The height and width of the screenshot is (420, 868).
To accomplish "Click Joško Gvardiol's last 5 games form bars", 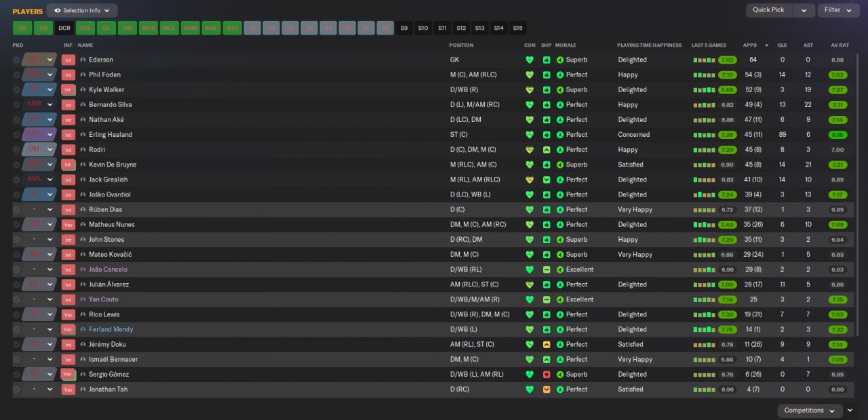I will point(704,194).
